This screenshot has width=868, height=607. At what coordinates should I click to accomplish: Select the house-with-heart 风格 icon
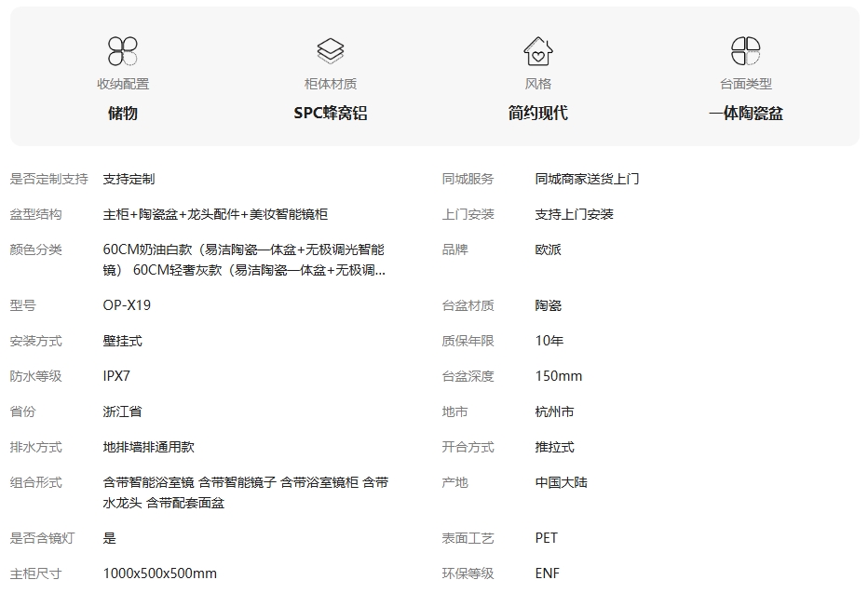[537, 51]
